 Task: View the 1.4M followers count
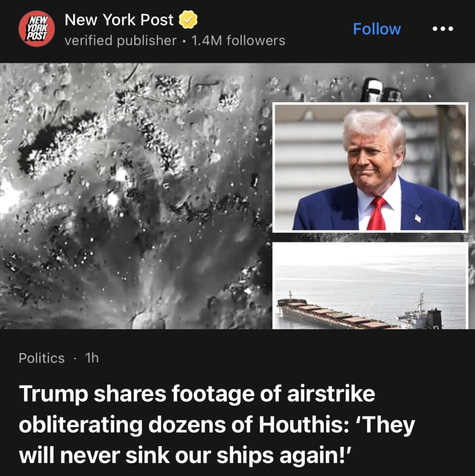coord(238,41)
